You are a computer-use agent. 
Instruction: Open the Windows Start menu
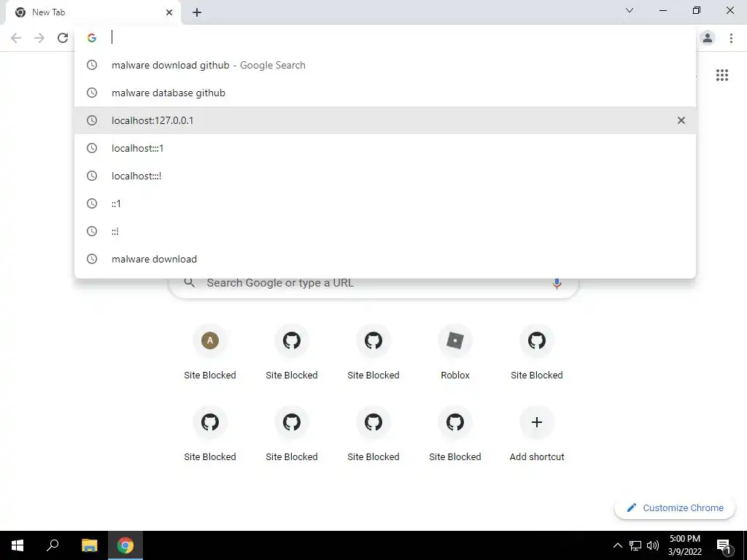click(x=18, y=545)
